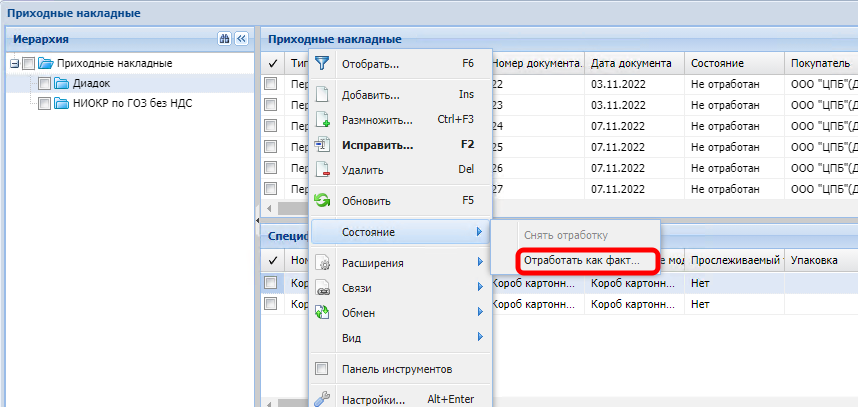858x407 pixels.
Task: Expand the Расширения submenu arrow
Action: point(480,263)
